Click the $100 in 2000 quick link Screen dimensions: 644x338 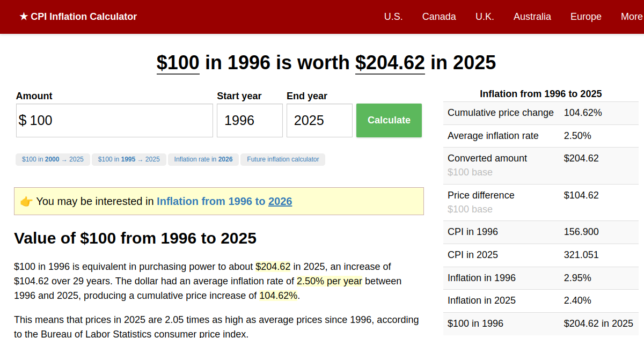(52, 159)
